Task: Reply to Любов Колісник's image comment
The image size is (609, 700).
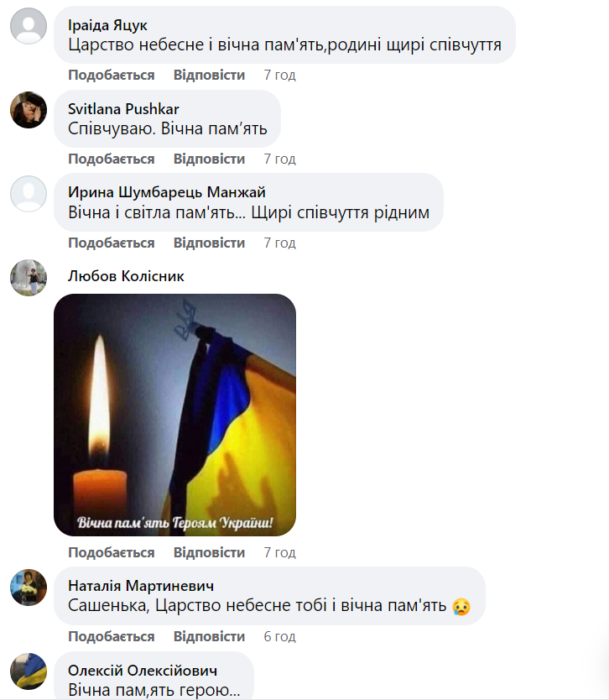Action: pos(209,552)
